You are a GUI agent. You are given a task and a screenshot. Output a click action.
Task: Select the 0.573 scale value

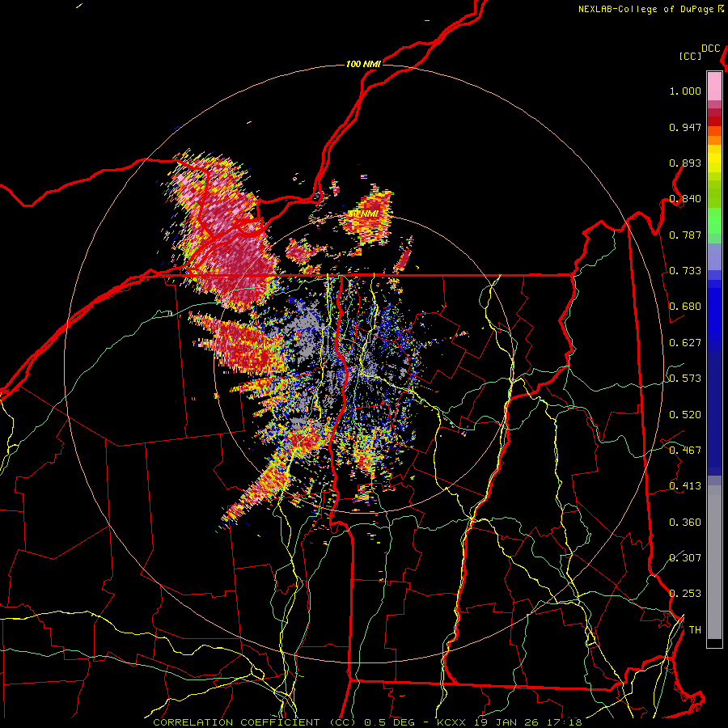click(685, 379)
